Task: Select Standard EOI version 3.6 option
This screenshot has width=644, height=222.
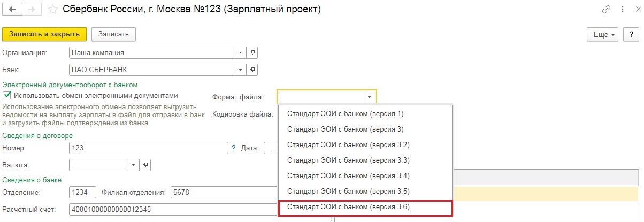Action: pyautogui.click(x=348, y=206)
